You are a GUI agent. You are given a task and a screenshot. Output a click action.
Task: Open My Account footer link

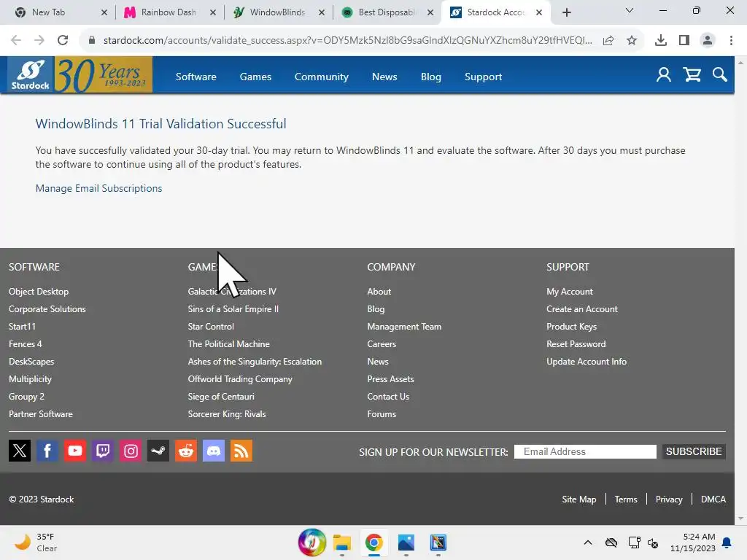click(x=569, y=292)
